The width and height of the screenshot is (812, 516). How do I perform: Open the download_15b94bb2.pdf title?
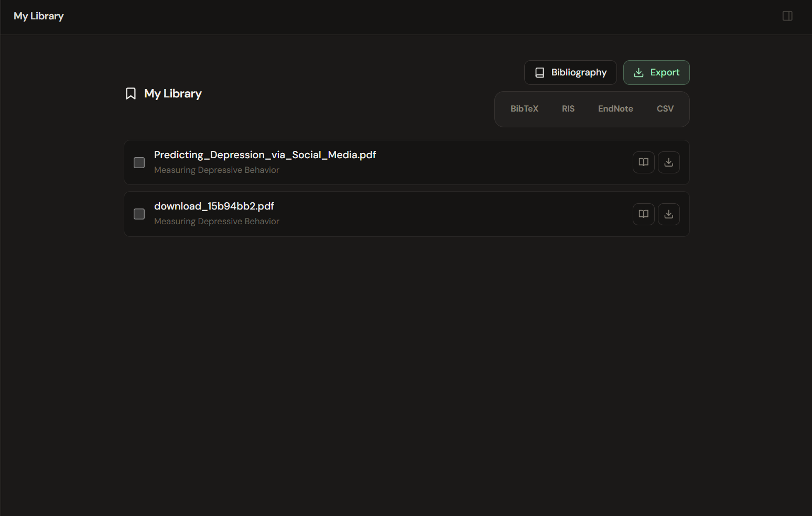point(214,206)
